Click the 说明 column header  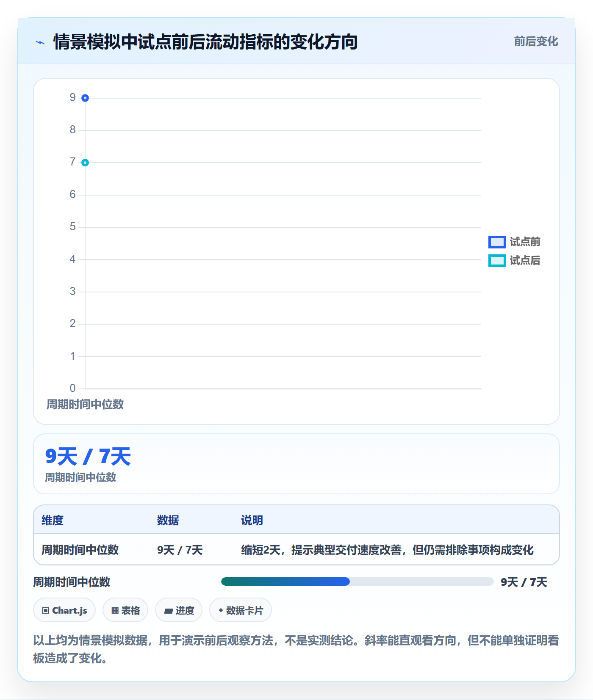click(252, 520)
